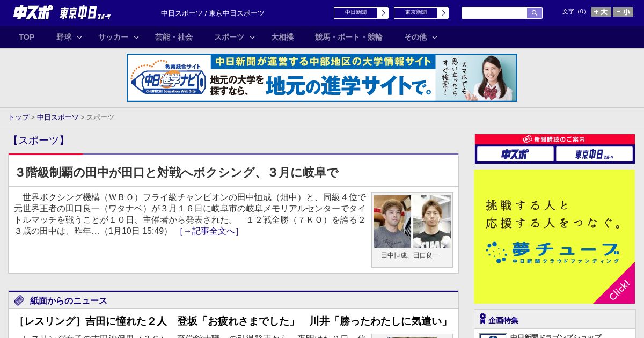The image size is (644, 338).
Task: Click the 東京中日スポーツ logo in header
Action: (x=85, y=13)
